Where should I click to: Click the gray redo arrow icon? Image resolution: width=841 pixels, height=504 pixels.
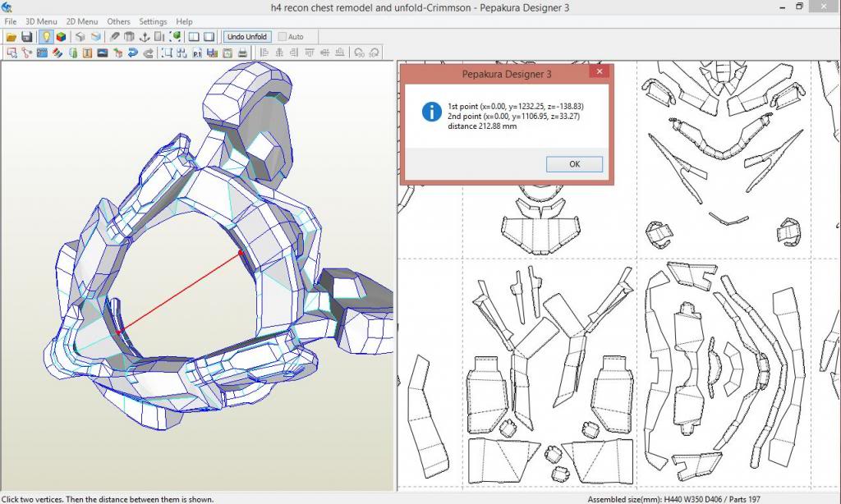click(x=148, y=53)
